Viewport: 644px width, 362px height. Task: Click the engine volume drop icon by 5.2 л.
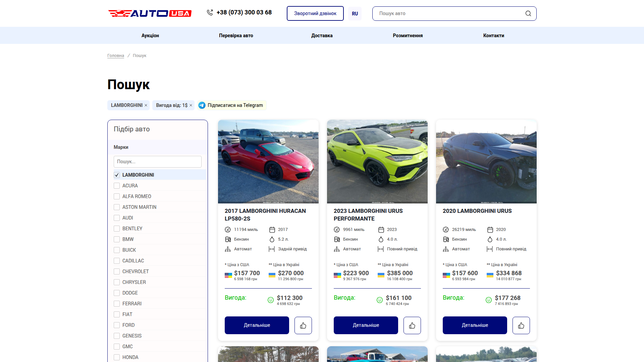pos(272,239)
